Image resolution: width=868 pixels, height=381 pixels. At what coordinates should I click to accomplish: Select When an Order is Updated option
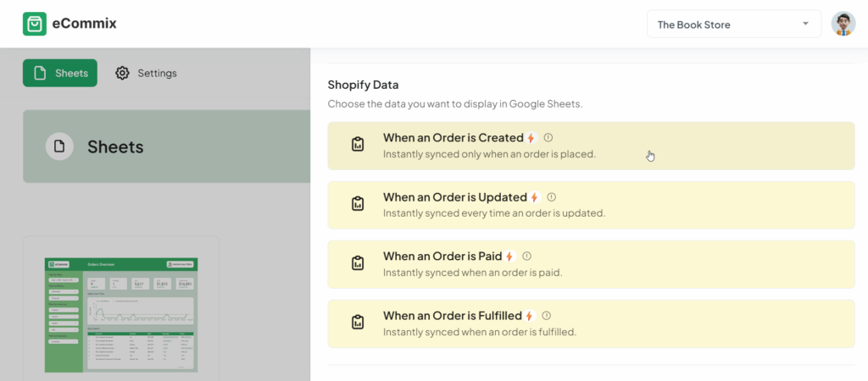(591, 205)
